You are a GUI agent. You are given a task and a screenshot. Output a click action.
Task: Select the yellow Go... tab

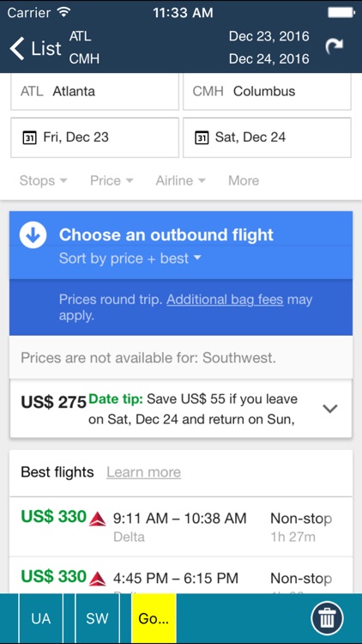(x=154, y=618)
